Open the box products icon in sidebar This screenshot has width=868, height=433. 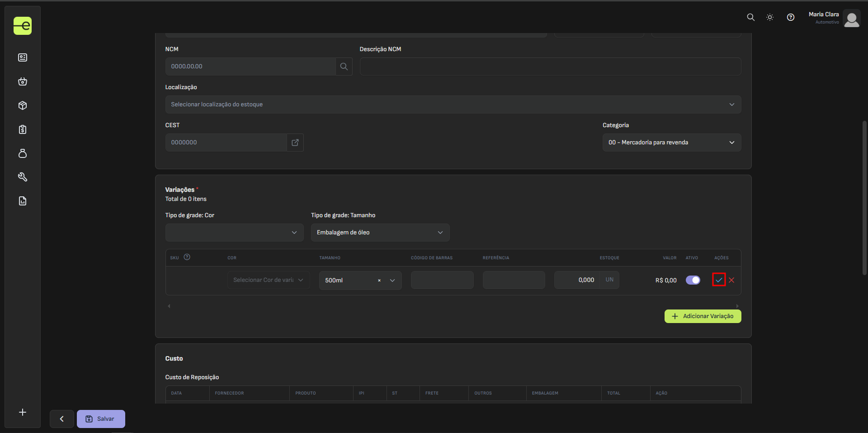click(x=23, y=105)
